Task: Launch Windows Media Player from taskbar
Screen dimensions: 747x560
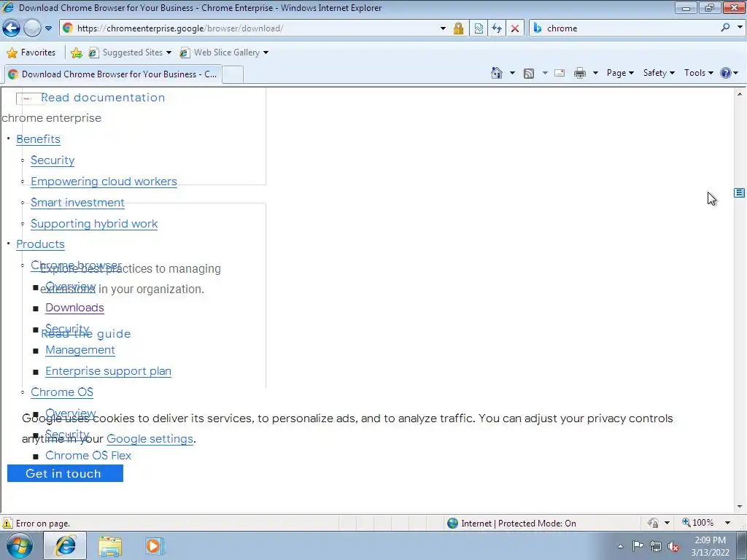Action: [153, 545]
